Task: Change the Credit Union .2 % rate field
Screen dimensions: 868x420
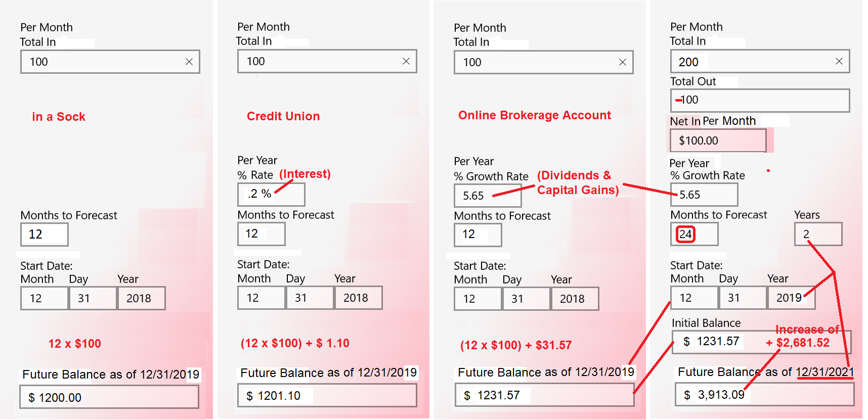Action: [271, 194]
